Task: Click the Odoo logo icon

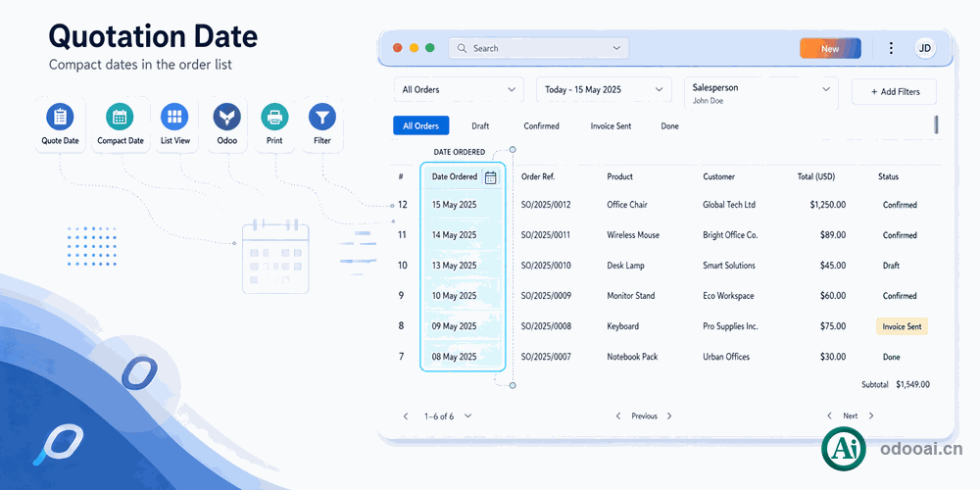Action: coord(227,117)
